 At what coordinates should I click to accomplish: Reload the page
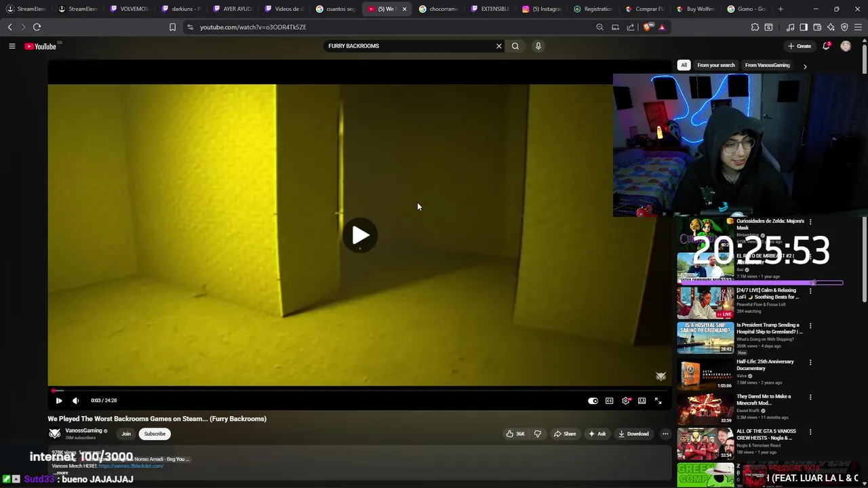coord(37,27)
